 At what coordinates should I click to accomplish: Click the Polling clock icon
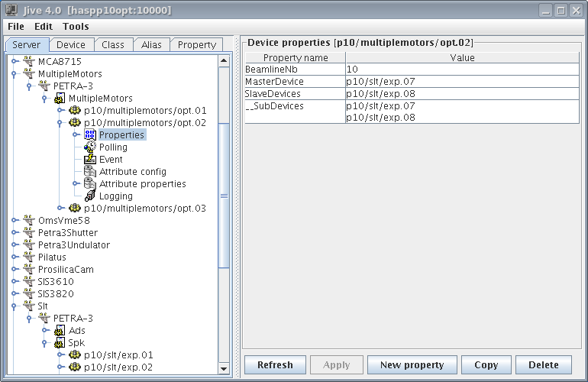(x=90, y=147)
